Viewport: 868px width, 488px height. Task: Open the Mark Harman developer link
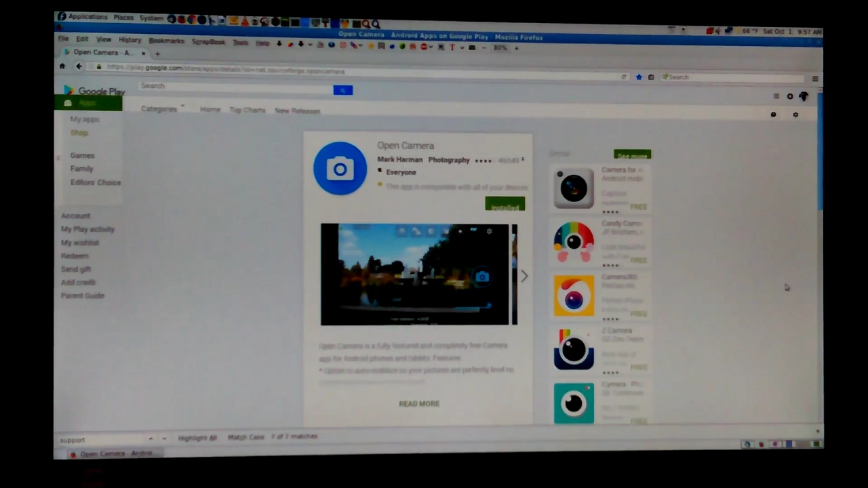pos(399,160)
